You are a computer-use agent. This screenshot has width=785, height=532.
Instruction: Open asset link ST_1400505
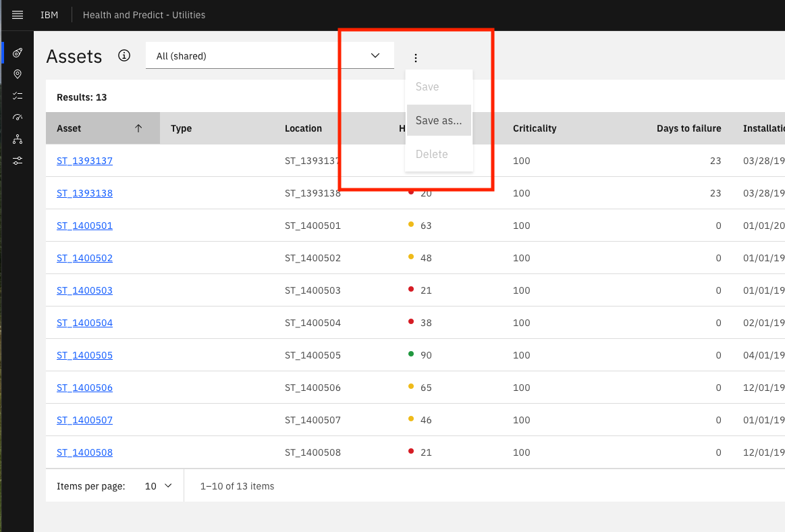coord(84,355)
